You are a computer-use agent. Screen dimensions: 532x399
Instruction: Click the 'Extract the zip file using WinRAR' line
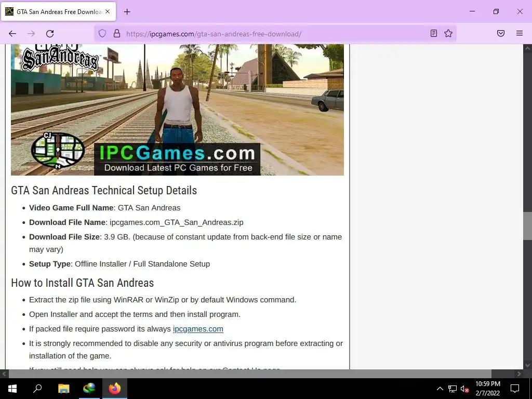(x=163, y=300)
